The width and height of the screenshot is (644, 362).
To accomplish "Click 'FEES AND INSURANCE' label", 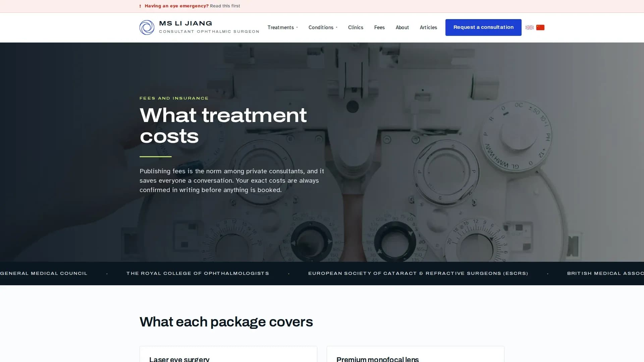I will [x=174, y=98].
